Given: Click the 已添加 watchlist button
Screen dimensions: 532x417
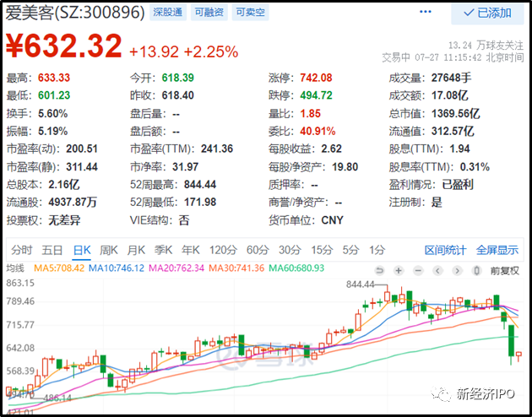Looking at the screenshot, I should pos(487,13).
